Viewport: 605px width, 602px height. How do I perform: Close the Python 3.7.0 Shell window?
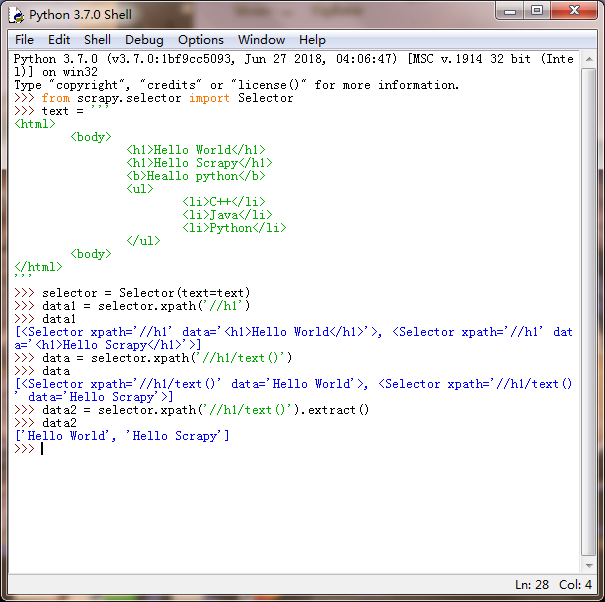pyautogui.click(x=574, y=11)
